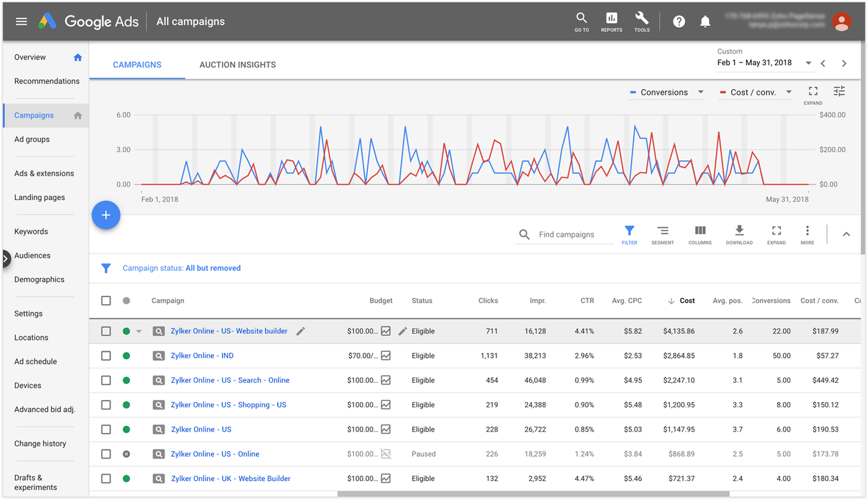
Task: Open the Columns icon
Action: tap(700, 235)
